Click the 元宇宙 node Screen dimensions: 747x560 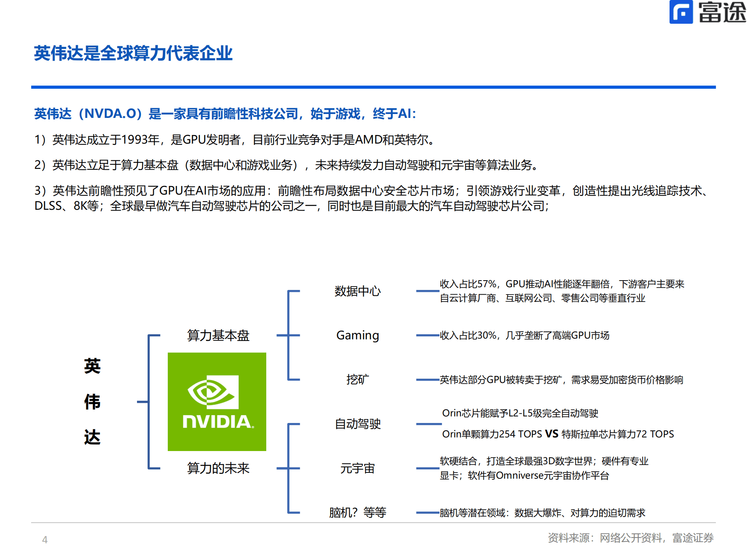coord(357,468)
